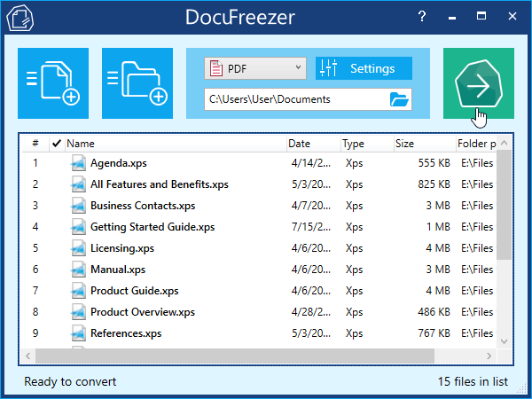This screenshot has height=399, width=532.
Task: Click the Add Folder button
Action: (137, 83)
